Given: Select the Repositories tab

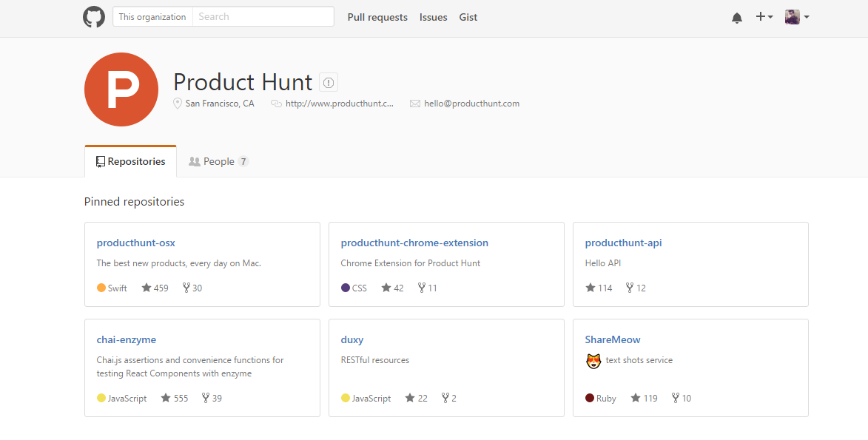Looking at the screenshot, I should [131, 161].
